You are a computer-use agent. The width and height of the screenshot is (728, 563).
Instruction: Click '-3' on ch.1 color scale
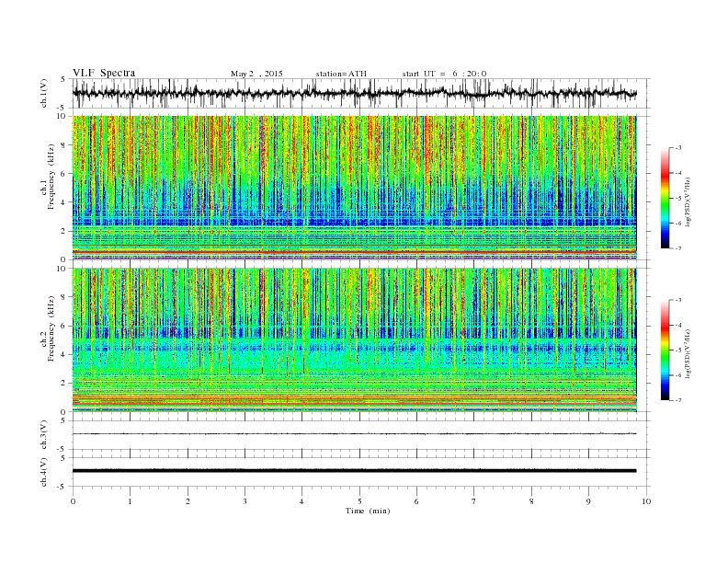click(x=677, y=148)
